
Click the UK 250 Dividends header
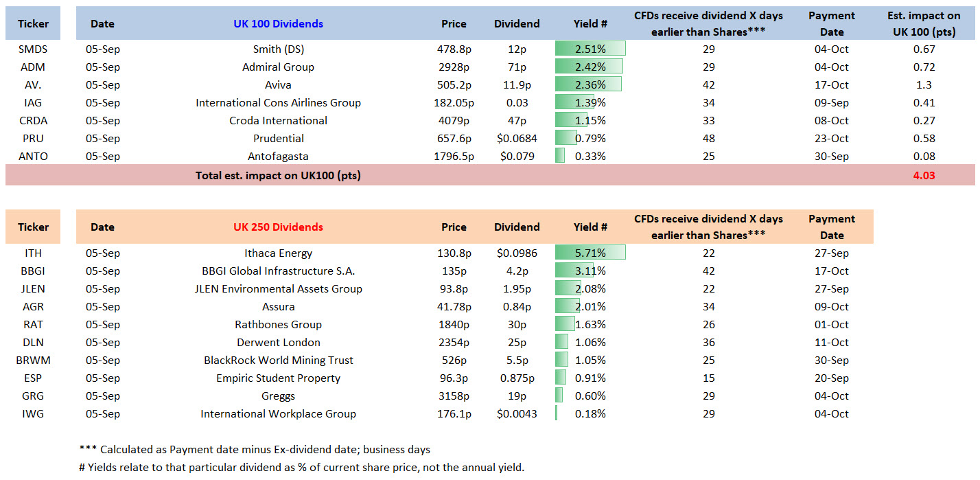(x=278, y=227)
